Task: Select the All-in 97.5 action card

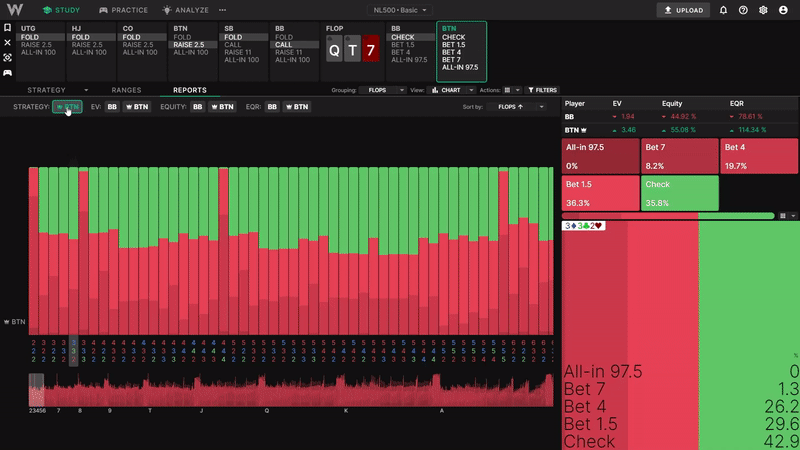Action: click(x=601, y=156)
